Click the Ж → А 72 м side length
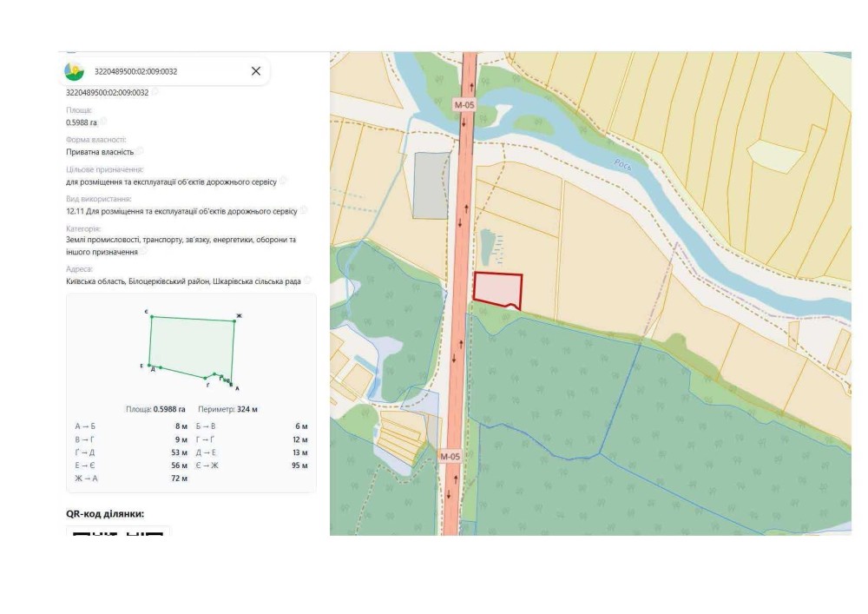868x614 pixels. [x=131, y=479]
